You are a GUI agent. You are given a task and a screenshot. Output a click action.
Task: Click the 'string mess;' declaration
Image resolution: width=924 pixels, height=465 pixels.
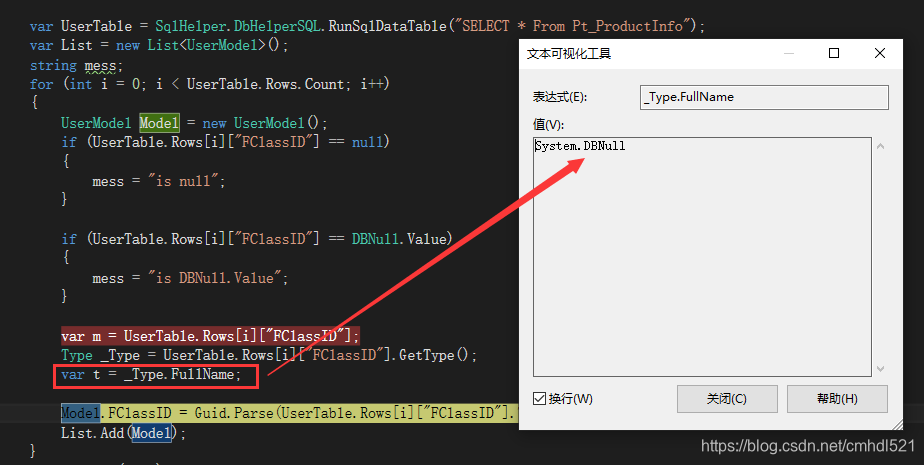tap(76, 65)
